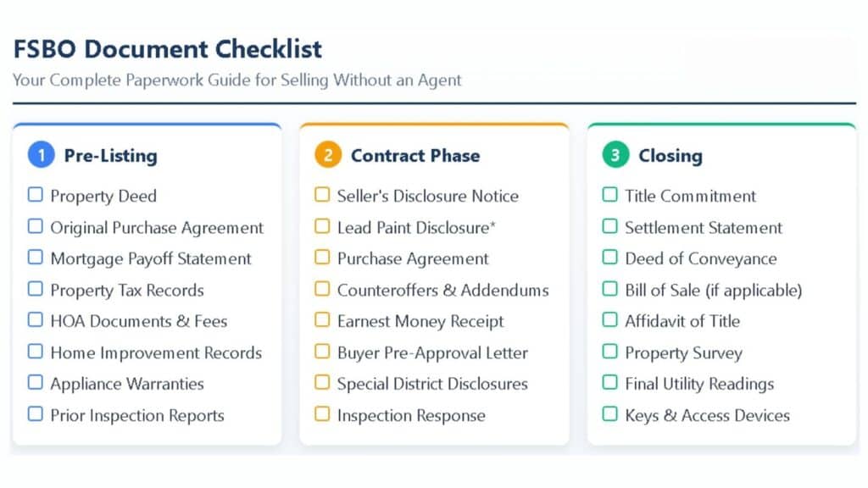
Task: Mark Affidavit of Title as done
Action: (x=610, y=320)
